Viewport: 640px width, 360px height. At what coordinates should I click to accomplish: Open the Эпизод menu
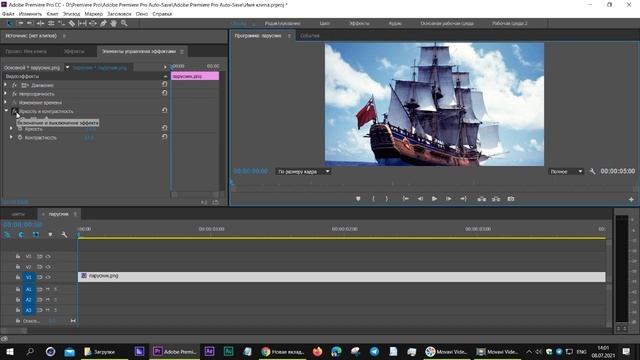coord(71,14)
